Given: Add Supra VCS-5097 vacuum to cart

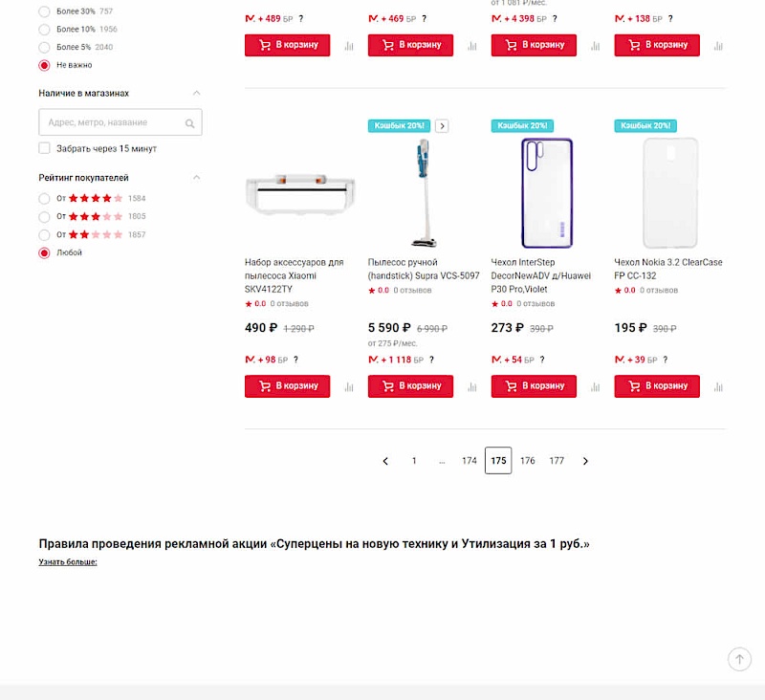Looking at the screenshot, I should tap(410, 386).
